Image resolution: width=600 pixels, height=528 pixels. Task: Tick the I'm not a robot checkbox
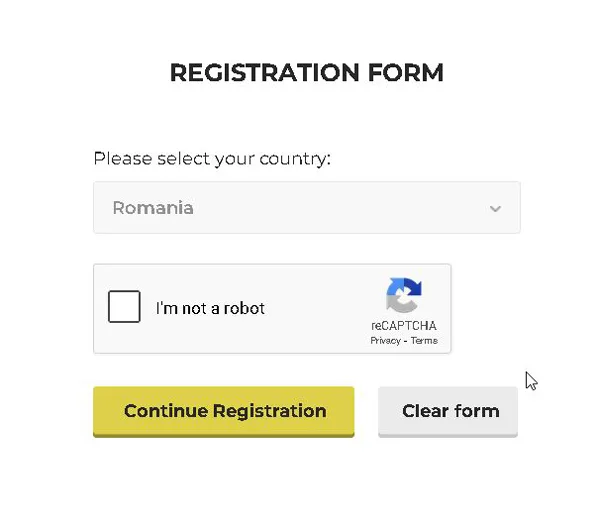point(124,306)
